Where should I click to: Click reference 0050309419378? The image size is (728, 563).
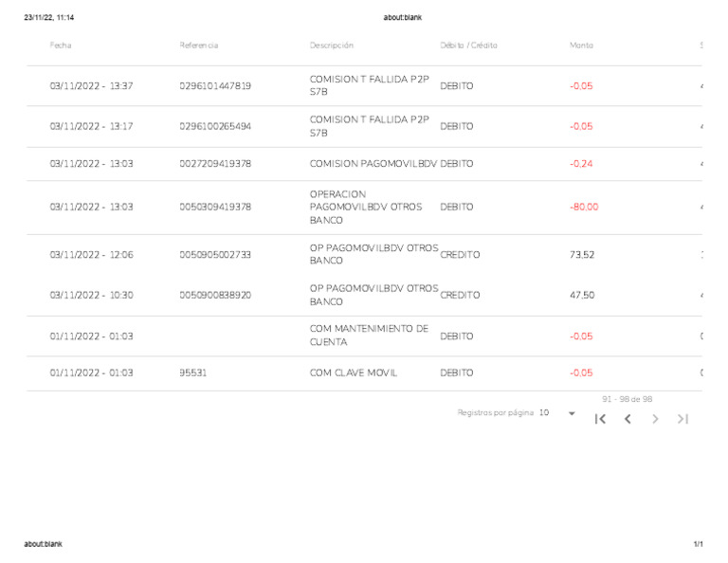215,207
